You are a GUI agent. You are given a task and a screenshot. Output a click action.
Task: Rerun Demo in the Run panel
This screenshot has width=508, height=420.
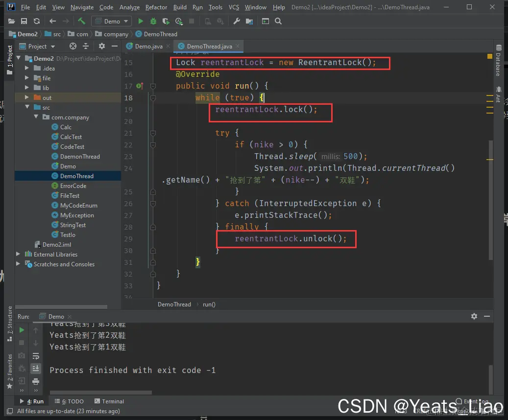click(22, 330)
